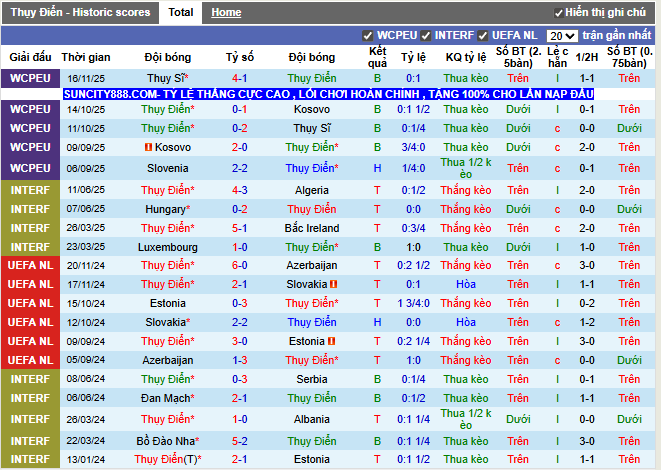Click the Thụy Sĩ team in the 16/11/25 row
Viewport: 661px width, 470px height.
[x=167, y=78]
